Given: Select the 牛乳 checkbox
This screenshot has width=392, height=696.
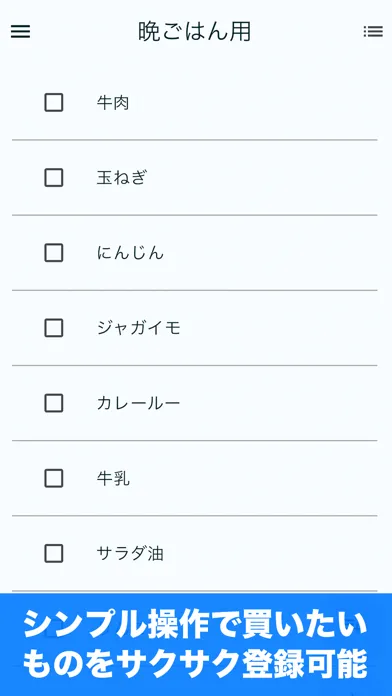Looking at the screenshot, I should pyautogui.click(x=54, y=478).
